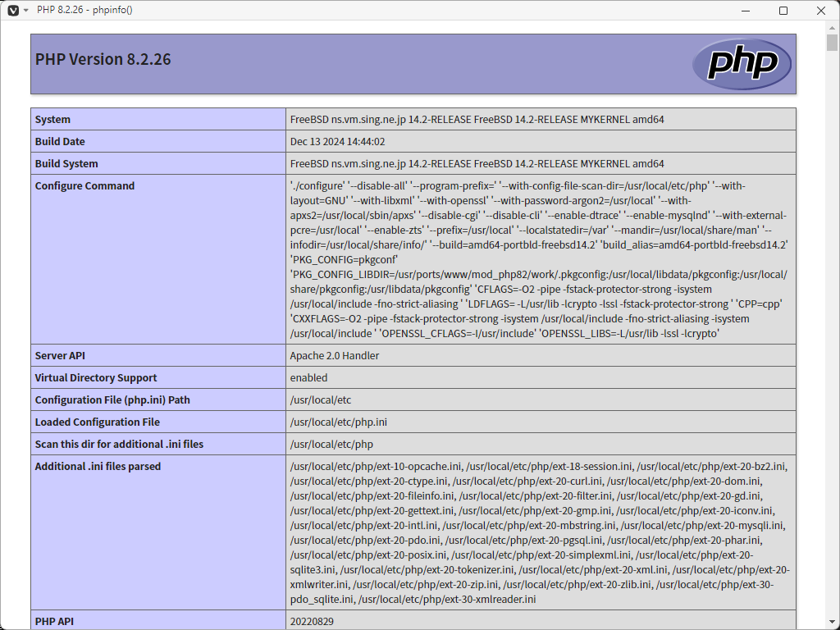Open the Vivaldi menu icon

[13, 10]
